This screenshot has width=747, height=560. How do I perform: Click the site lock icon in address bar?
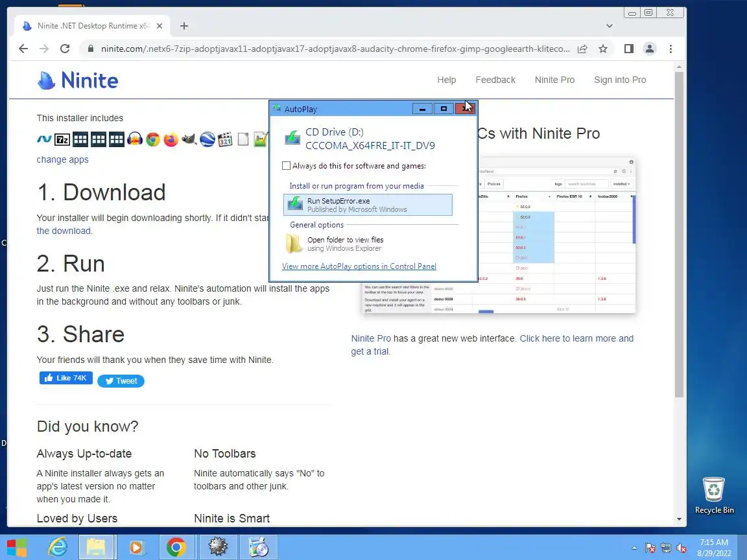point(90,49)
